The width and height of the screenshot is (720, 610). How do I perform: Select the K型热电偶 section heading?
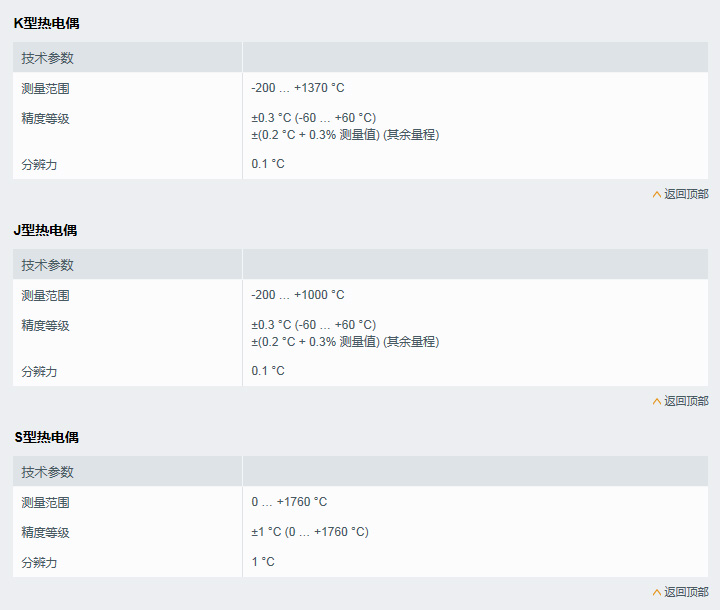tap(46, 23)
